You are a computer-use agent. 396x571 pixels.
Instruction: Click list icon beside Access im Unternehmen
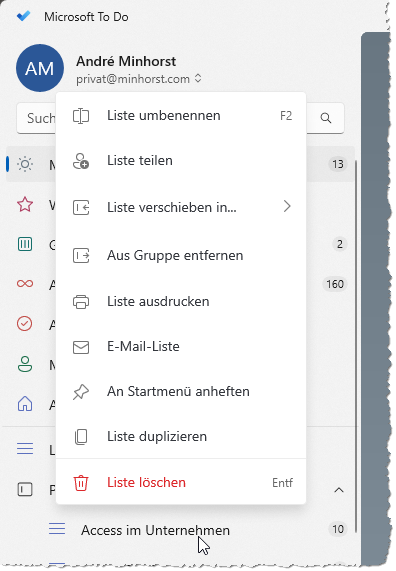tap(57, 529)
